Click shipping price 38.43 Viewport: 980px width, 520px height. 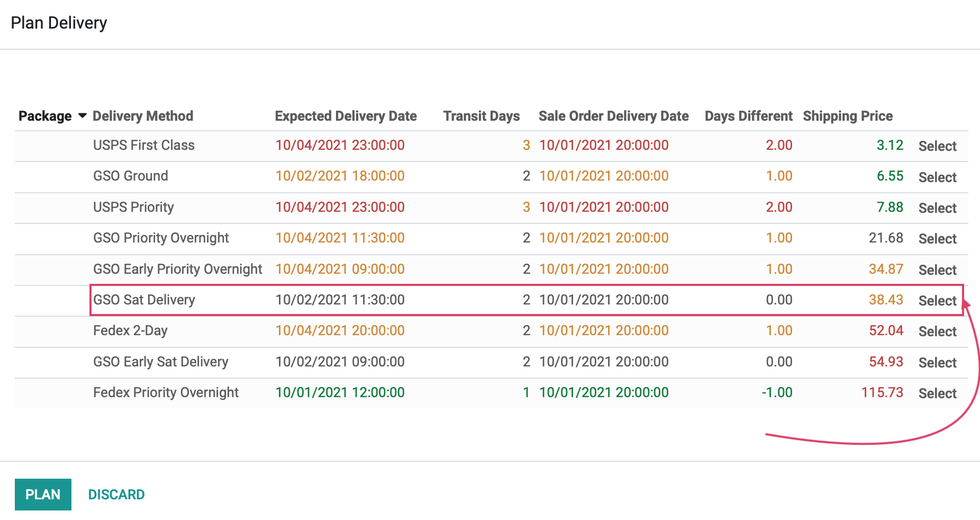pos(886,300)
